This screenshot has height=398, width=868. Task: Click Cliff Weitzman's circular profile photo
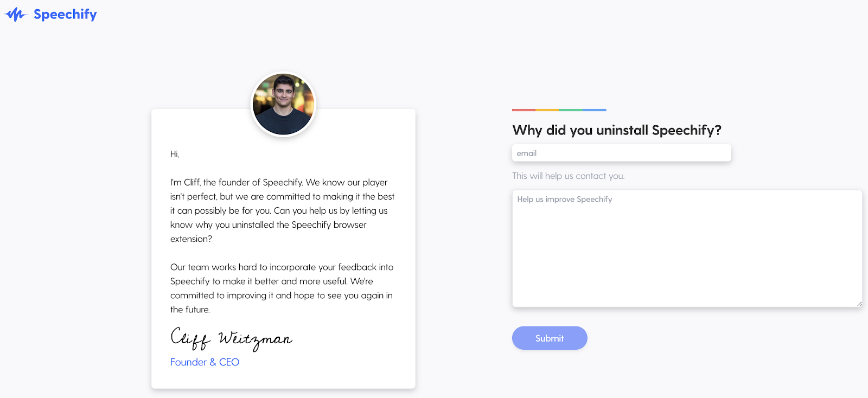283,104
